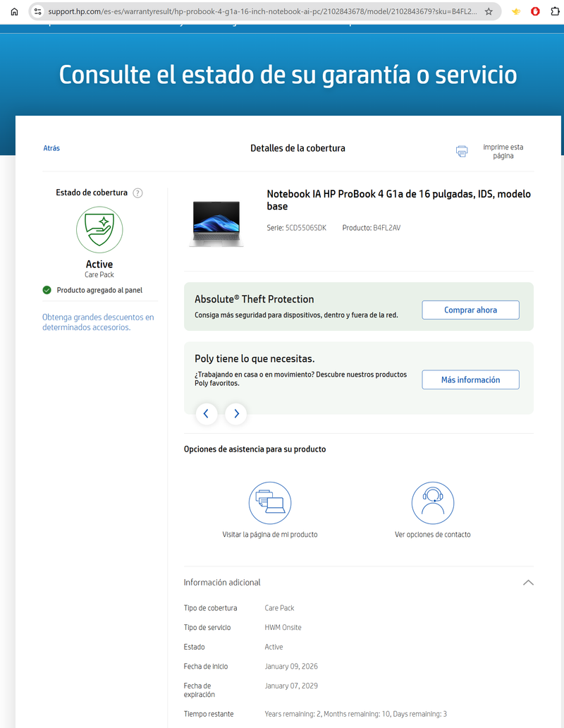This screenshot has height=728, width=564.
Task: Open site information icon in address bar
Action: point(38,11)
